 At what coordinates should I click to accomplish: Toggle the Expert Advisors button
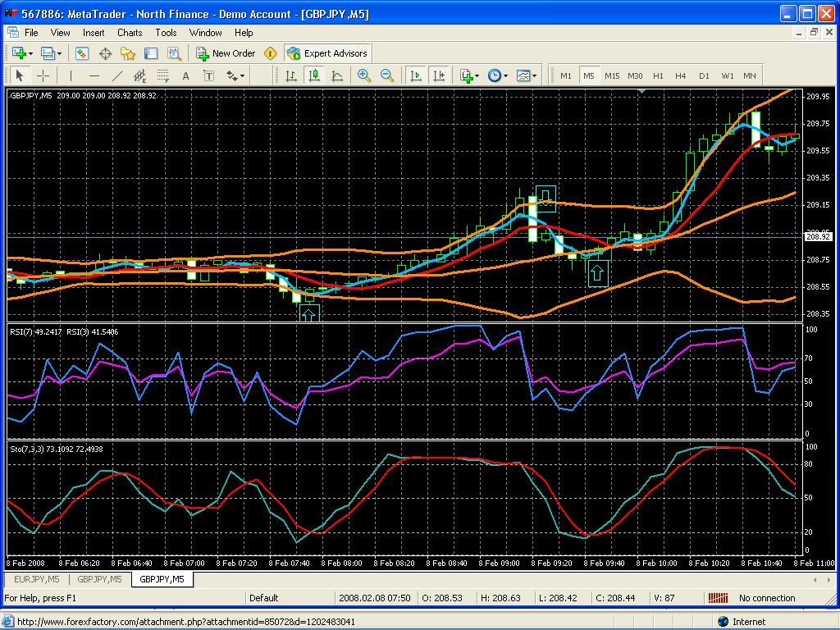(x=327, y=53)
